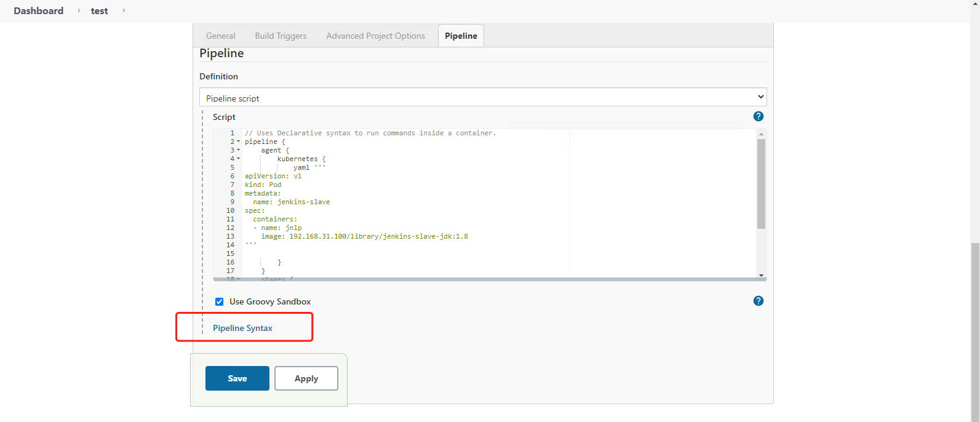The height and width of the screenshot is (422, 980).
Task: Click the Apply button
Action: [306, 378]
